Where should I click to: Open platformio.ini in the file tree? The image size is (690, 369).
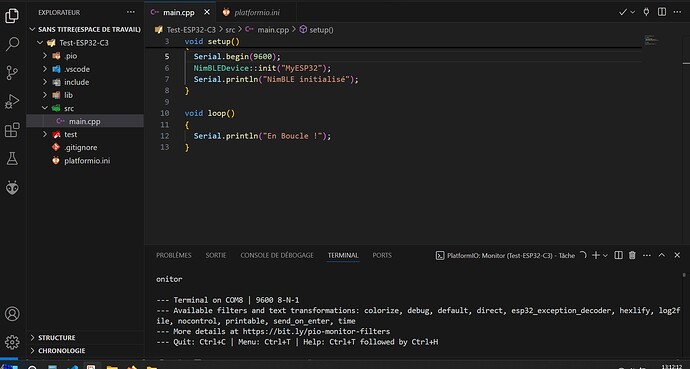85,161
